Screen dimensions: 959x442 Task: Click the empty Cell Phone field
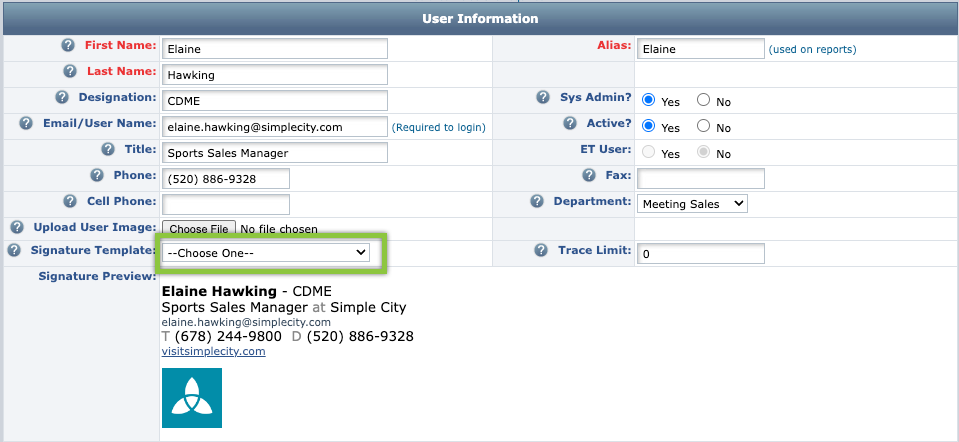click(x=226, y=205)
